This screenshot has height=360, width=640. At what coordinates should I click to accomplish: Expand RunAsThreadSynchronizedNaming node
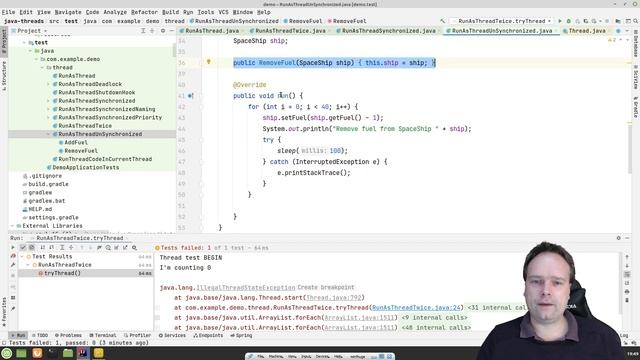coord(49,109)
